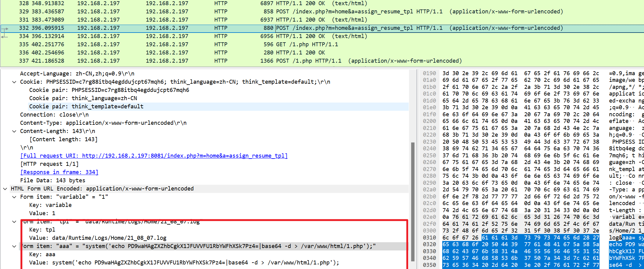Select the Accept-Language header line
Image resolution: width=644 pixels, height=269 pixels.
coord(77,74)
